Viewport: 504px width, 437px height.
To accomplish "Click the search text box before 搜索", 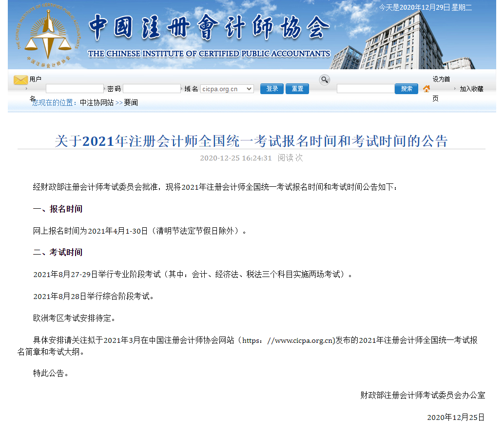I will click(x=367, y=88).
